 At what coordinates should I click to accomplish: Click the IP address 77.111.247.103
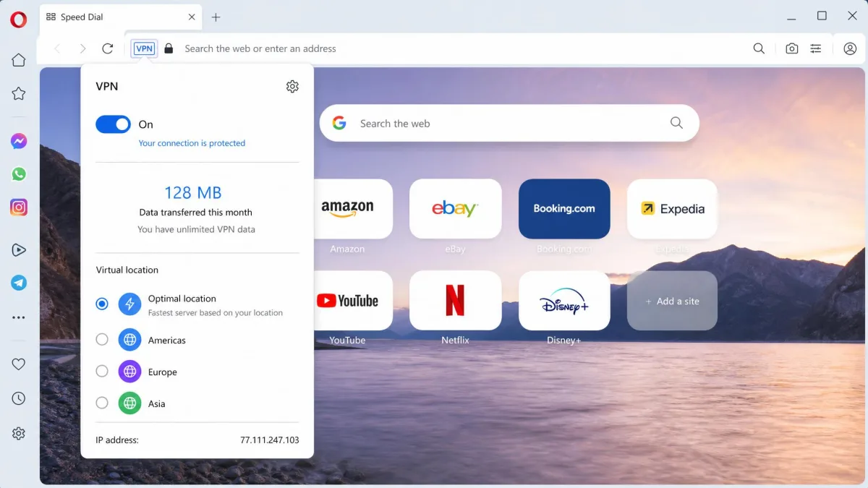click(x=270, y=440)
